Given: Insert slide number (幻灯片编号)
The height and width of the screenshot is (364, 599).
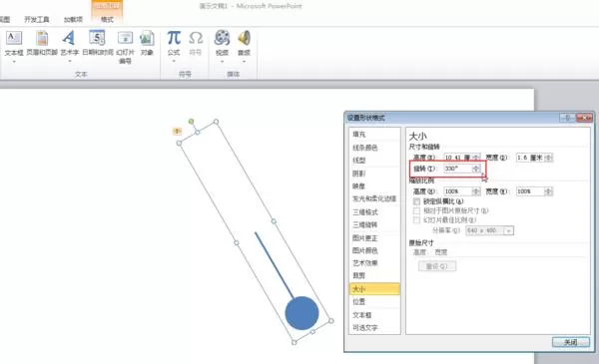Looking at the screenshot, I should (x=126, y=47).
